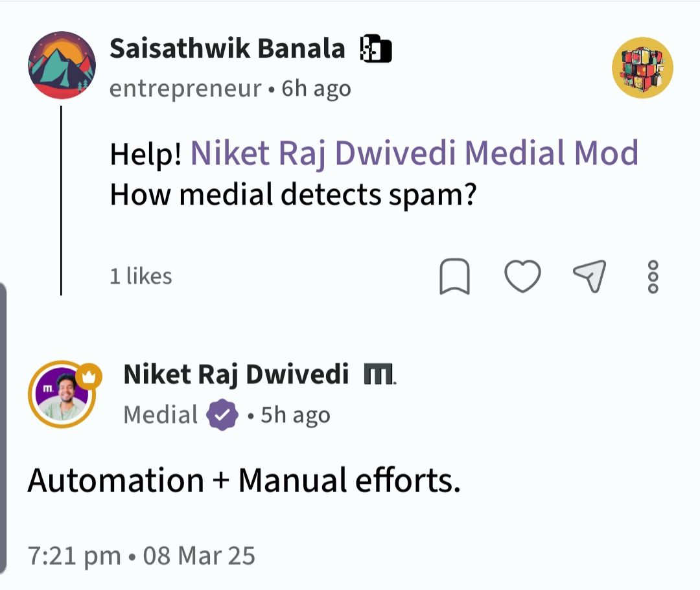
Task: Tap the entrepreneur 6h ago subtitle
Action: (x=230, y=89)
